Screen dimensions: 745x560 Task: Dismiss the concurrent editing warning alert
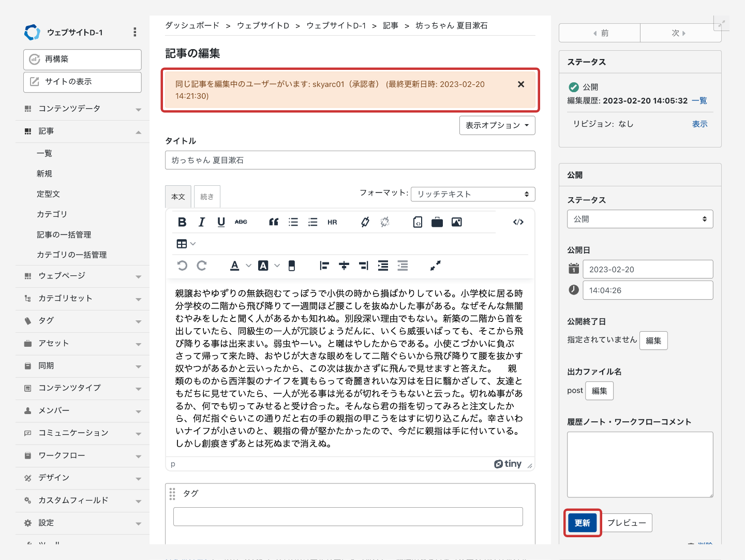coord(521,84)
